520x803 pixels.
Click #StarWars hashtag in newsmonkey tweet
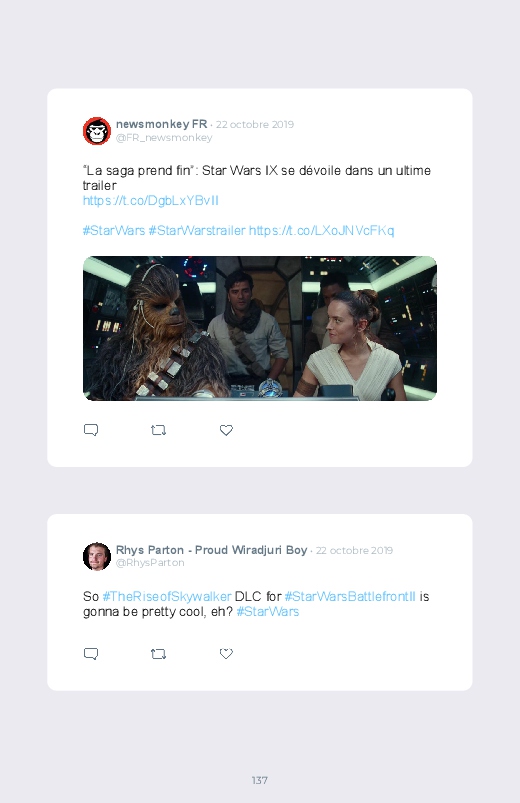point(114,230)
